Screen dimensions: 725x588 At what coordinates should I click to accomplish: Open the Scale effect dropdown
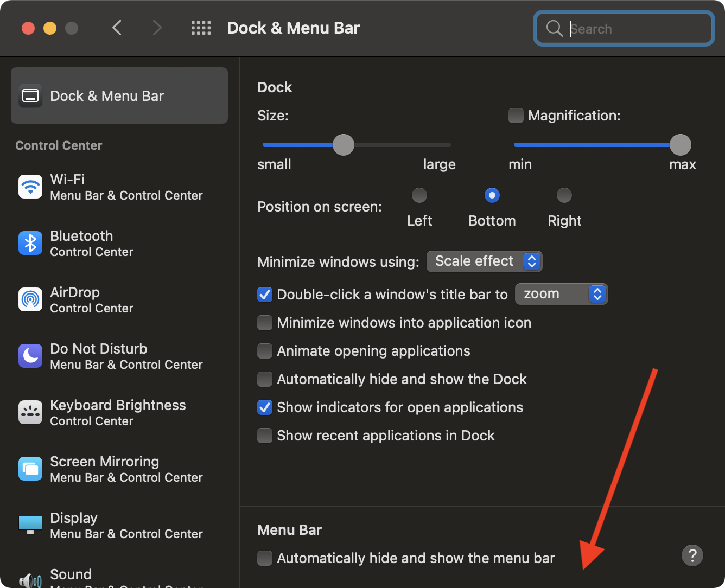(484, 261)
